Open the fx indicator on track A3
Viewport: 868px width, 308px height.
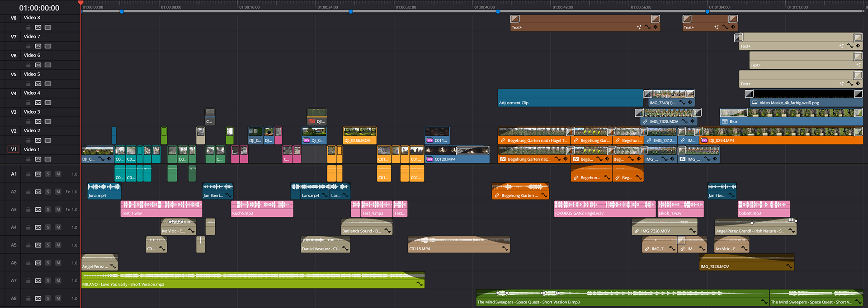pos(68,210)
